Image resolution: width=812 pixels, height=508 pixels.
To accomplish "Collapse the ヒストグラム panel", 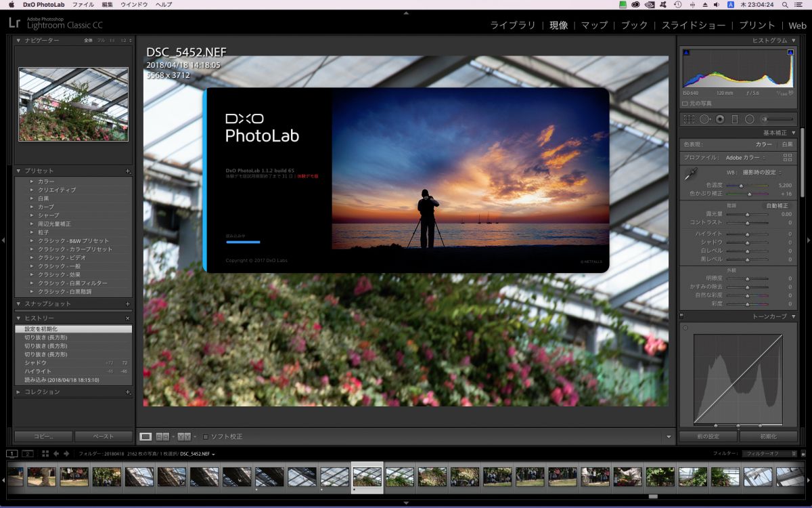I will (x=794, y=41).
